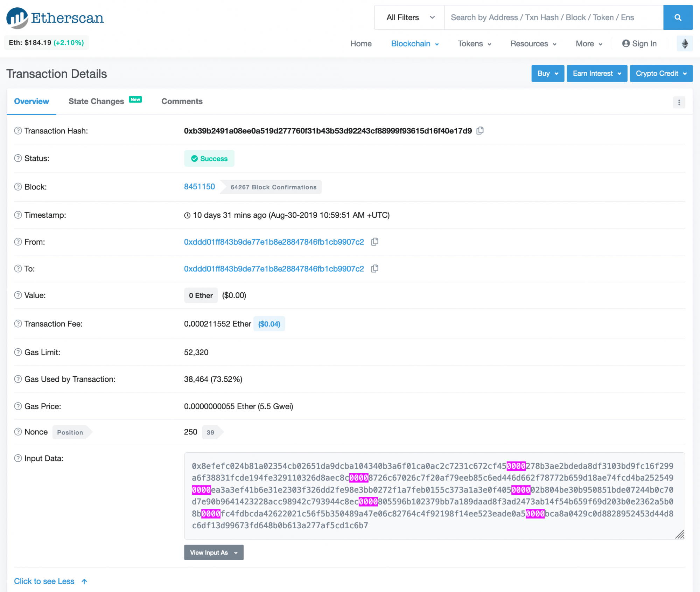Open the Buy dropdown button
The height and width of the screenshot is (592, 700).
point(547,74)
